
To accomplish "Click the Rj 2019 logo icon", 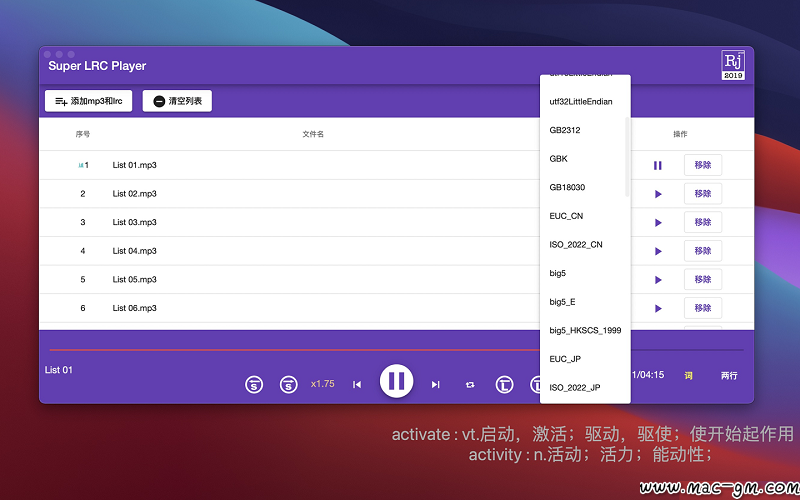I will tap(733, 65).
